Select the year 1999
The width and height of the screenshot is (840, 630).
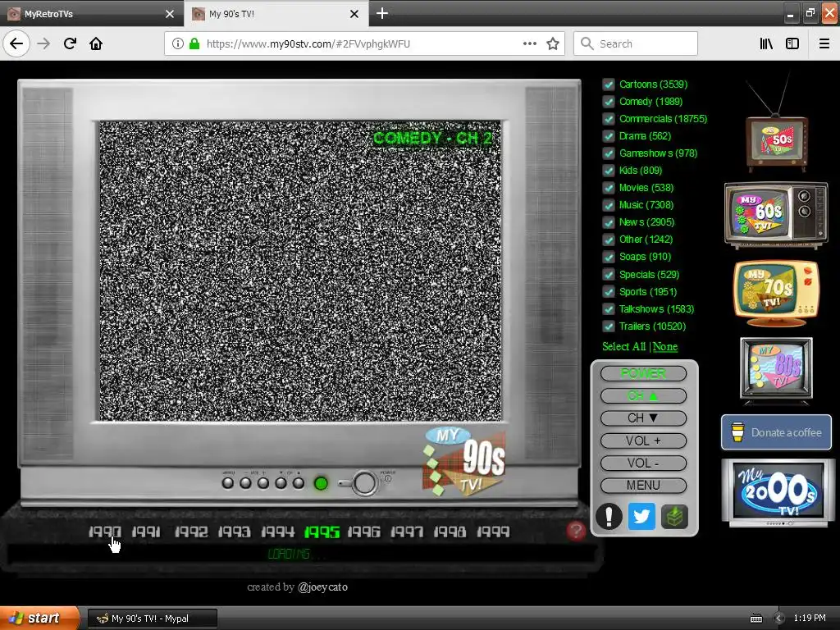[x=493, y=532]
